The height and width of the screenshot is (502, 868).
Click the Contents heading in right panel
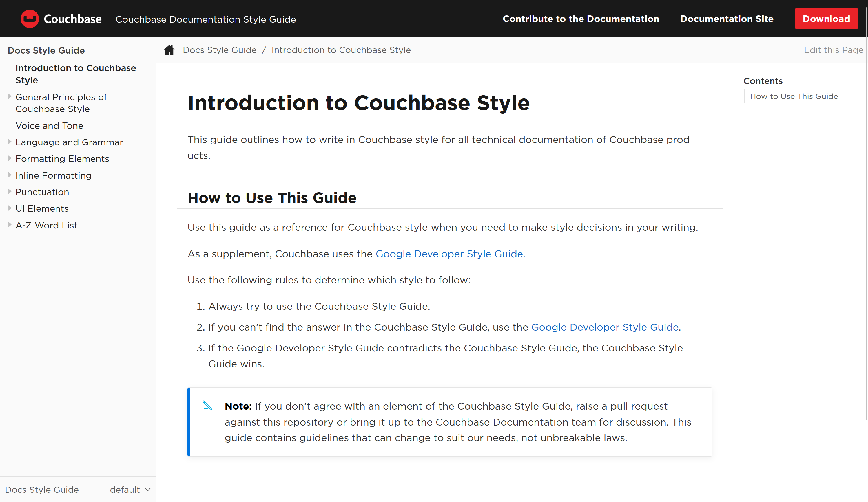tap(763, 81)
